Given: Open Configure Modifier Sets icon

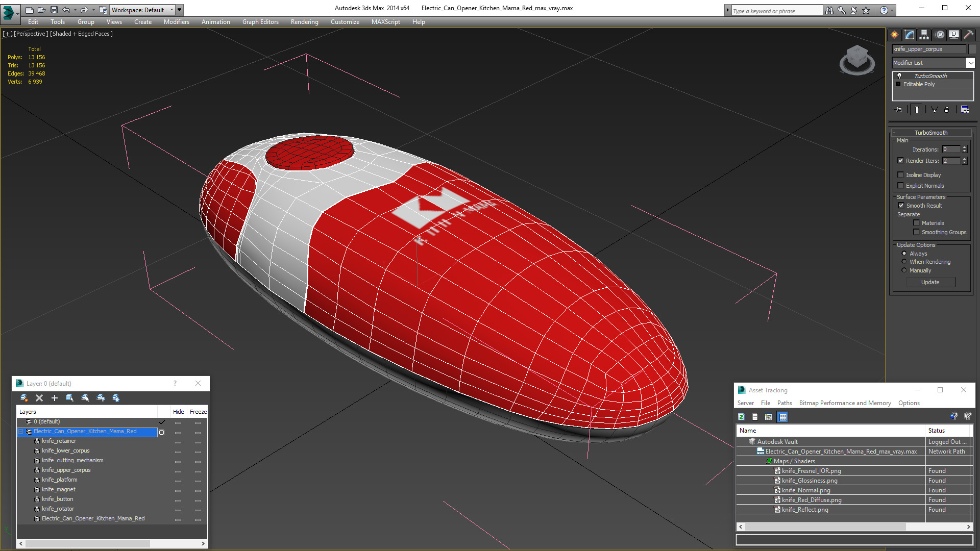Looking at the screenshot, I should (965, 109).
